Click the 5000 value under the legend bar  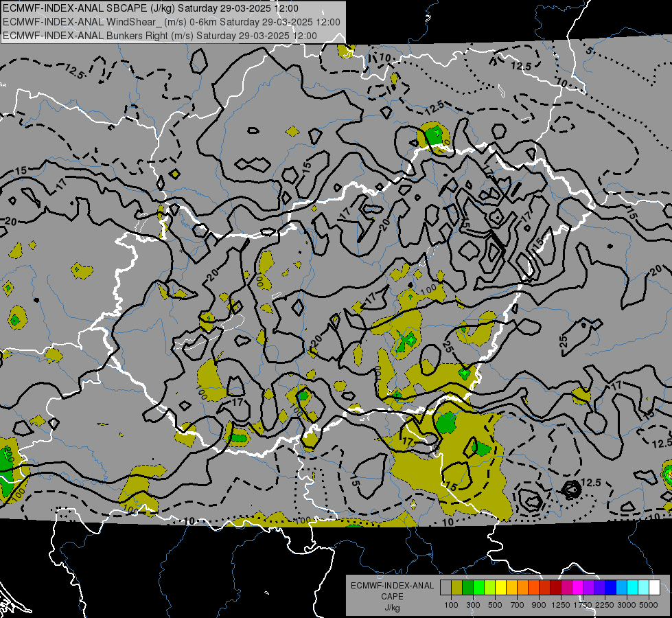pyautogui.click(x=649, y=605)
